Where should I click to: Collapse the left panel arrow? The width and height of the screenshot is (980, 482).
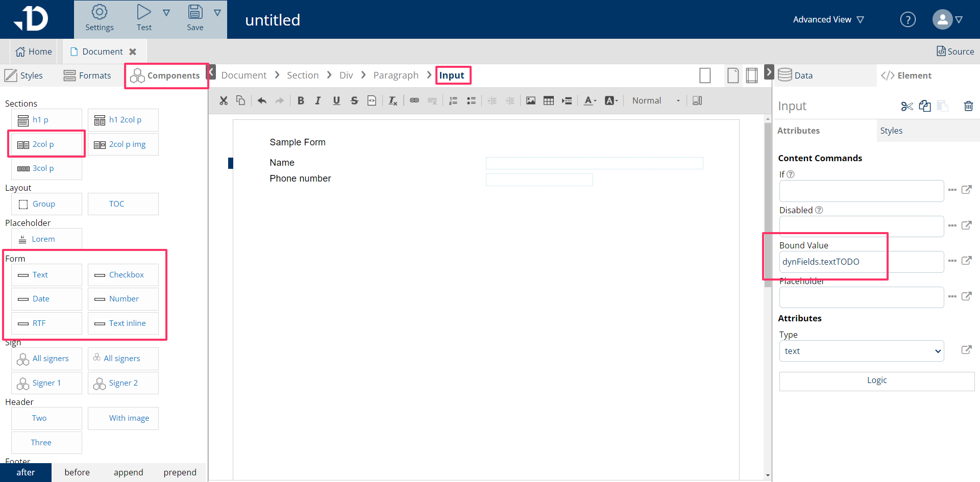[212, 71]
